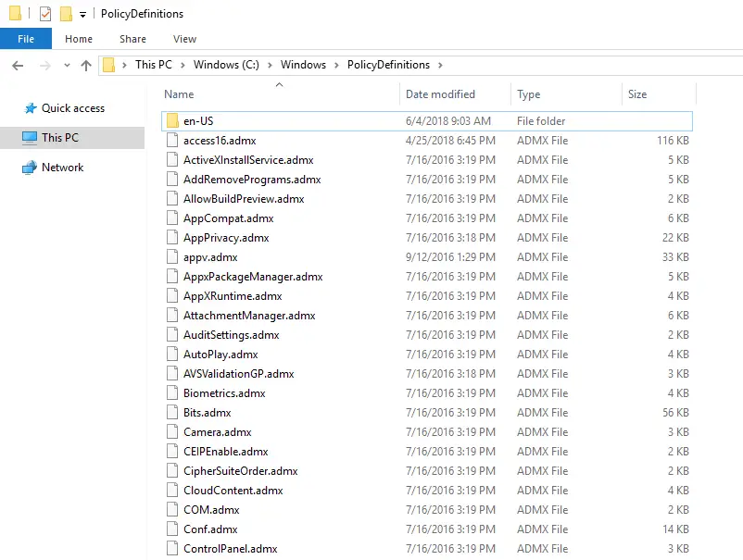Select access16.admx file icon
743x560 pixels.
pyautogui.click(x=172, y=141)
